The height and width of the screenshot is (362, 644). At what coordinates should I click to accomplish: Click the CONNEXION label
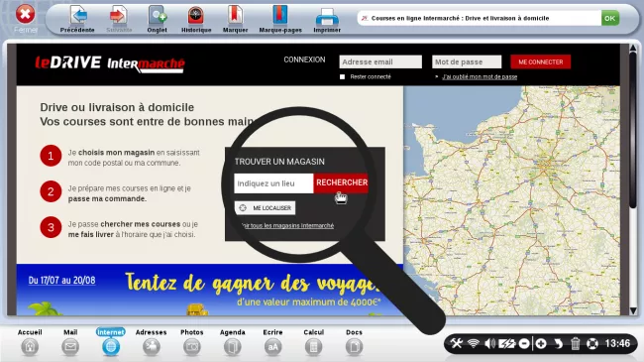(304, 60)
